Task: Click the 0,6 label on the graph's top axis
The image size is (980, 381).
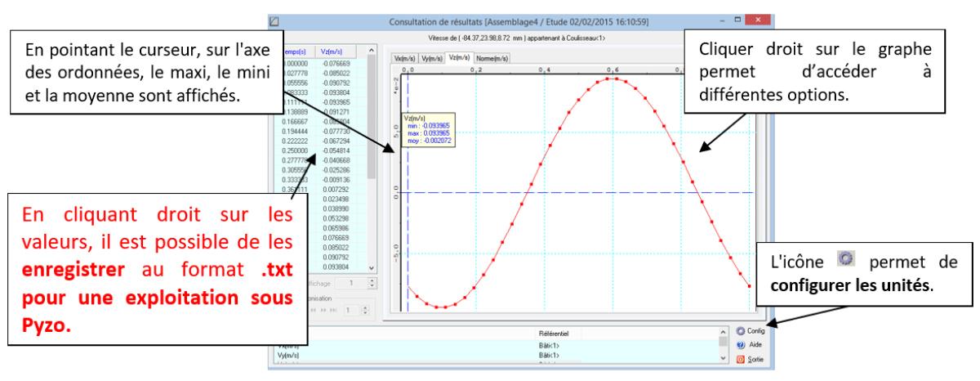Action: point(612,70)
